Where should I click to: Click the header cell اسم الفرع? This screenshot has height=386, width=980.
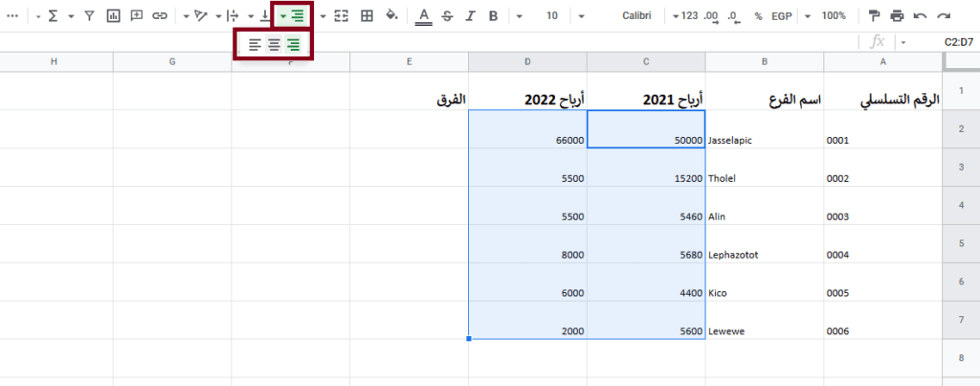coord(765,91)
